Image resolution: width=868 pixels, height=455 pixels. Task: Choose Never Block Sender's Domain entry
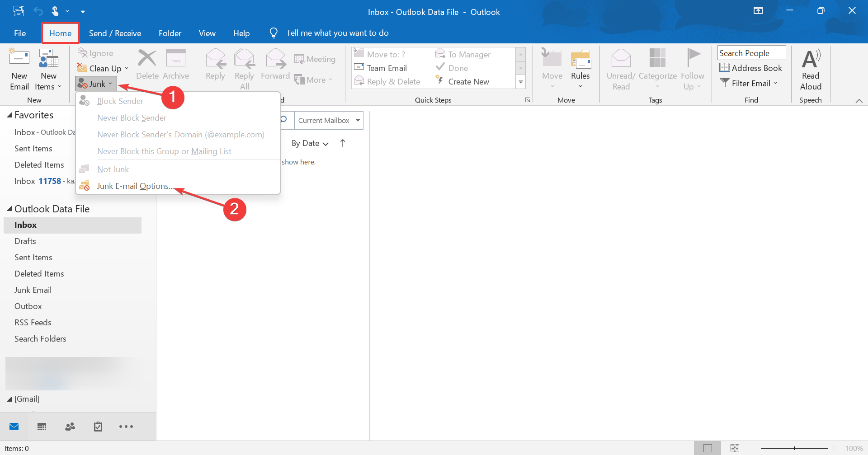pyautogui.click(x=178, y=134)
